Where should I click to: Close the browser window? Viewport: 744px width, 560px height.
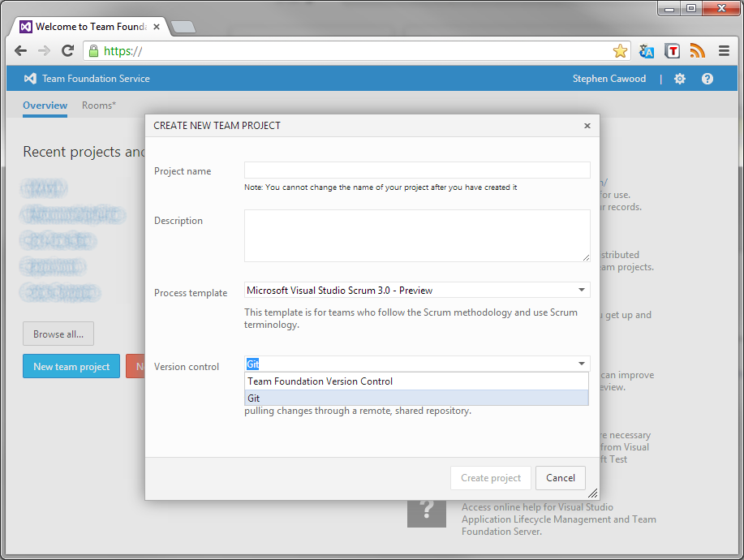[721, 9]
